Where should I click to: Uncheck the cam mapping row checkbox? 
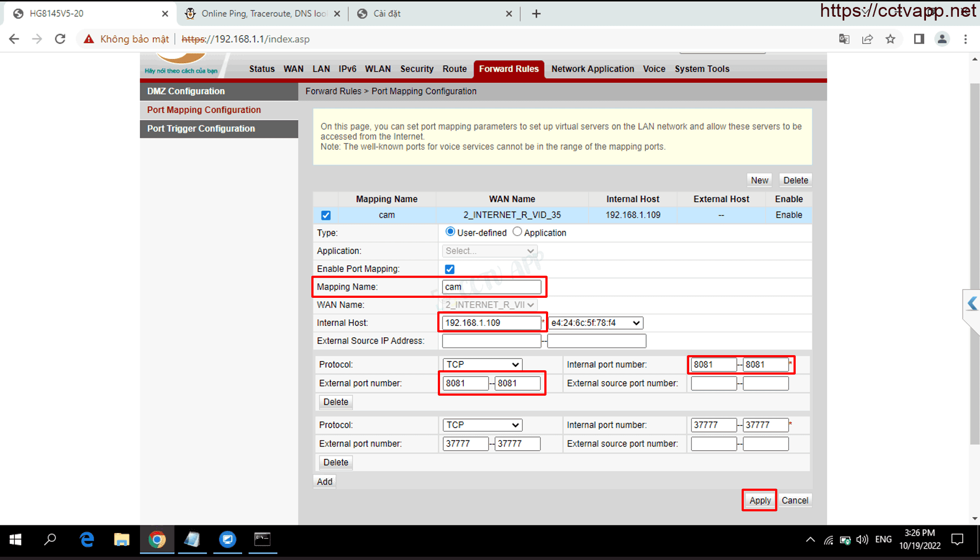325,215
